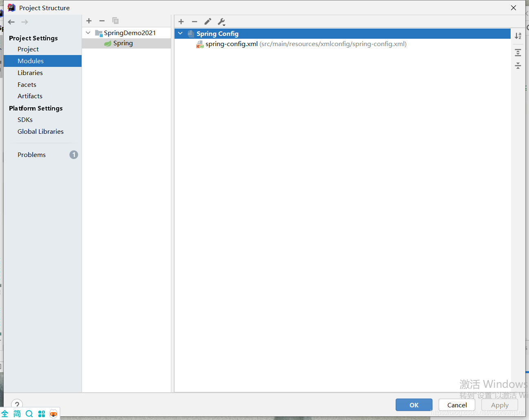Go forward with the right arrow
Viewport: 529px width, 420px height.
pos(25,22)
